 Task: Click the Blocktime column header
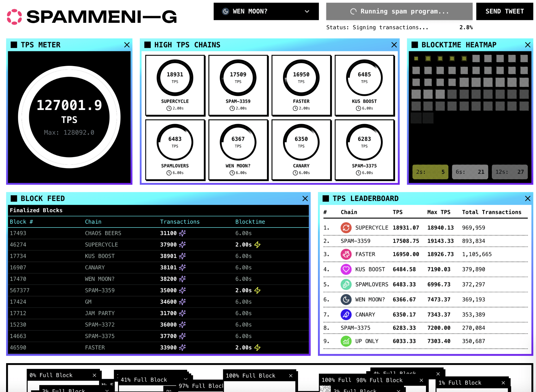click(x=250, y=222)
